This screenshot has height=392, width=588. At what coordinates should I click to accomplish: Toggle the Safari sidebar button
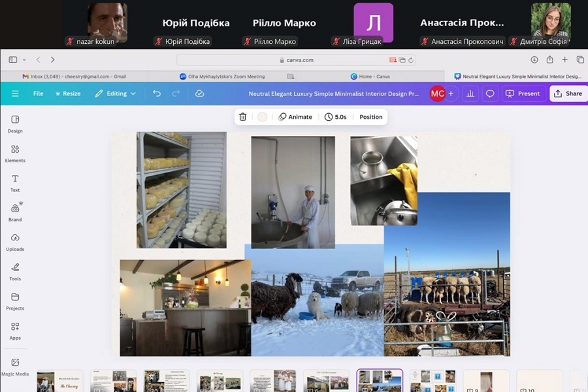point(13,59)
